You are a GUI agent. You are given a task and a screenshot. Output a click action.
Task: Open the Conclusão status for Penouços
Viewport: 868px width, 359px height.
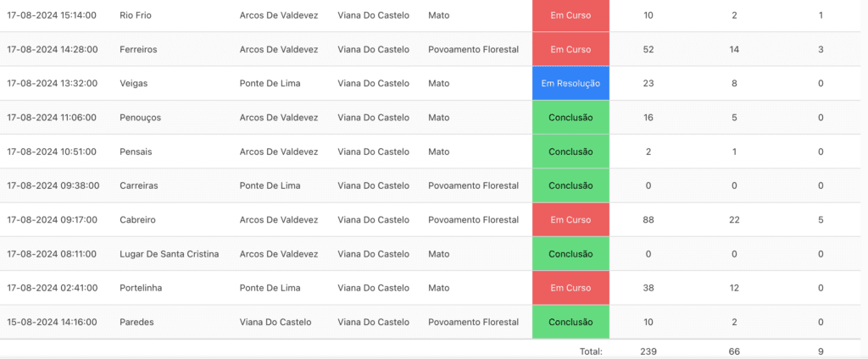click(570, 118)
